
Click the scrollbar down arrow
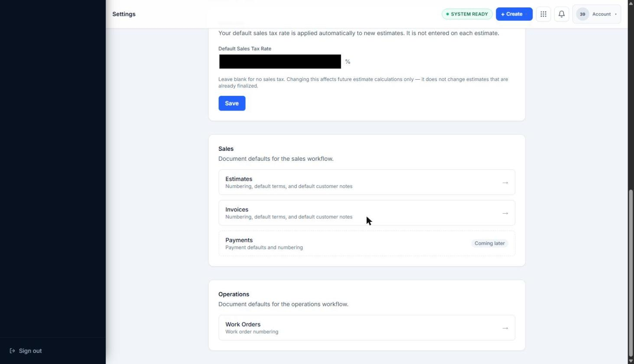tap(631, 361)
